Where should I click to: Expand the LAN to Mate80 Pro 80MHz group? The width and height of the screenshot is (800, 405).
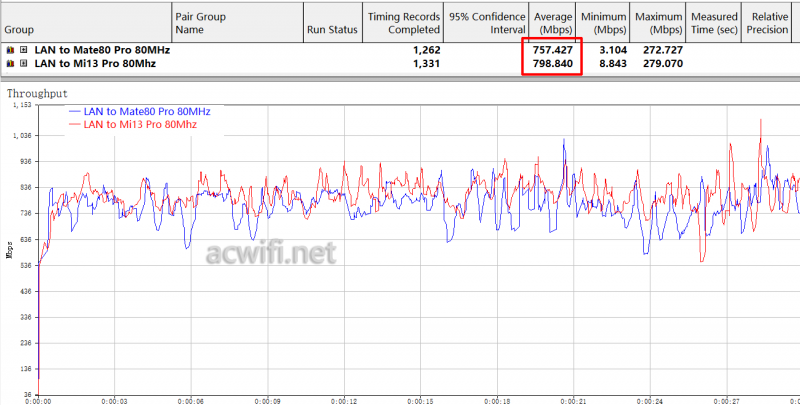22,49
